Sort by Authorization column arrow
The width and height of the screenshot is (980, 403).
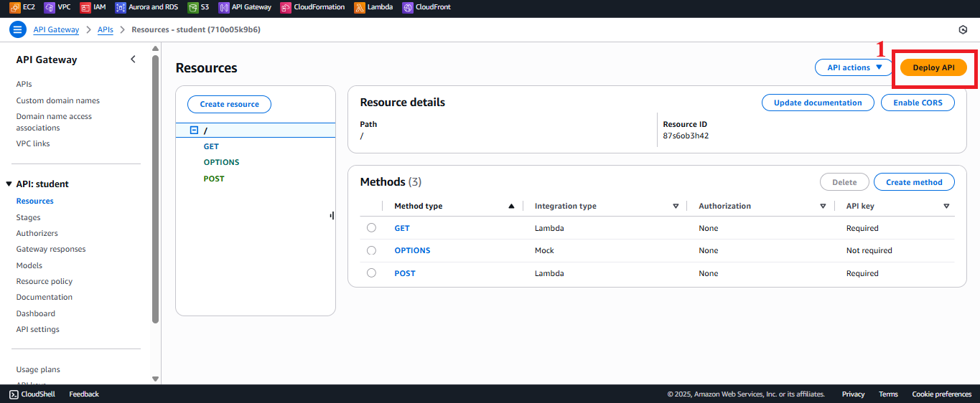pos(823,206)
